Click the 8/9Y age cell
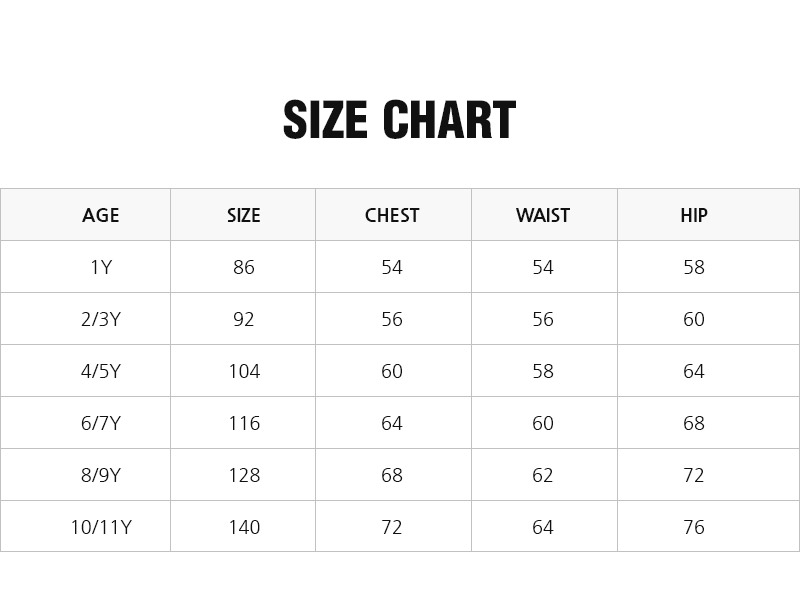 click(x=101, y=475)
